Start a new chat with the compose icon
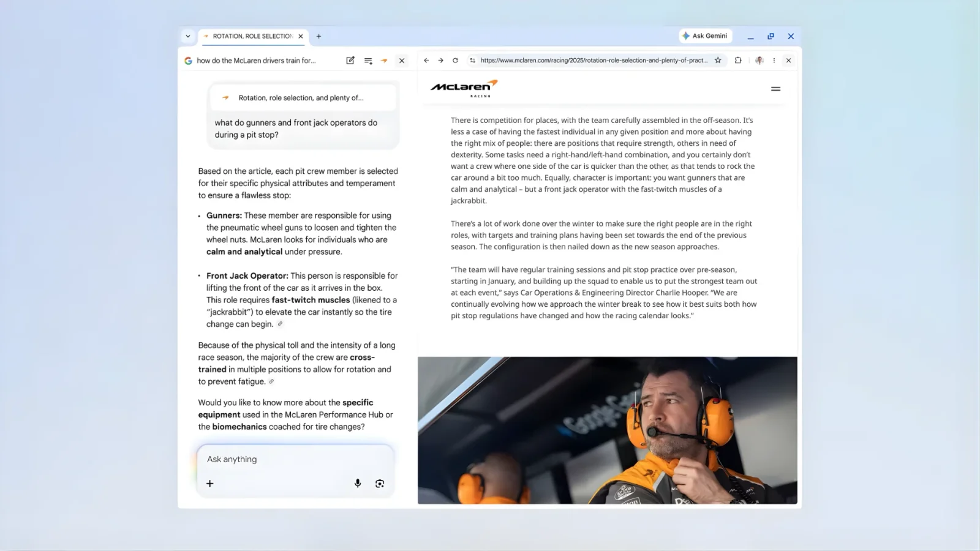This screenshot has width=980, height=551. [350, 61]
